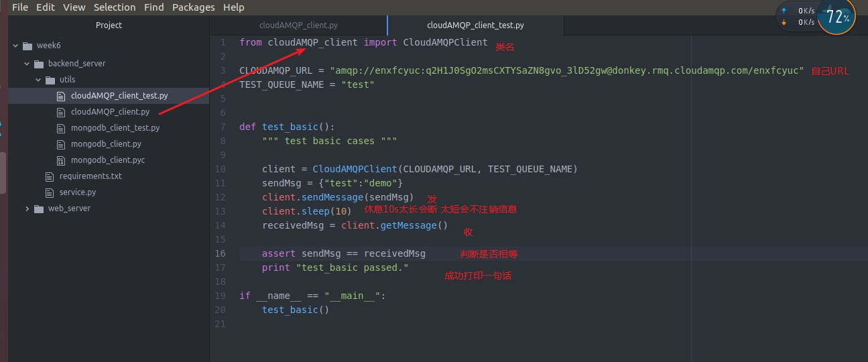Switch to the cloudAMQP_client_test.py tab
868x362 pixels.
click(x=475, y=25)
